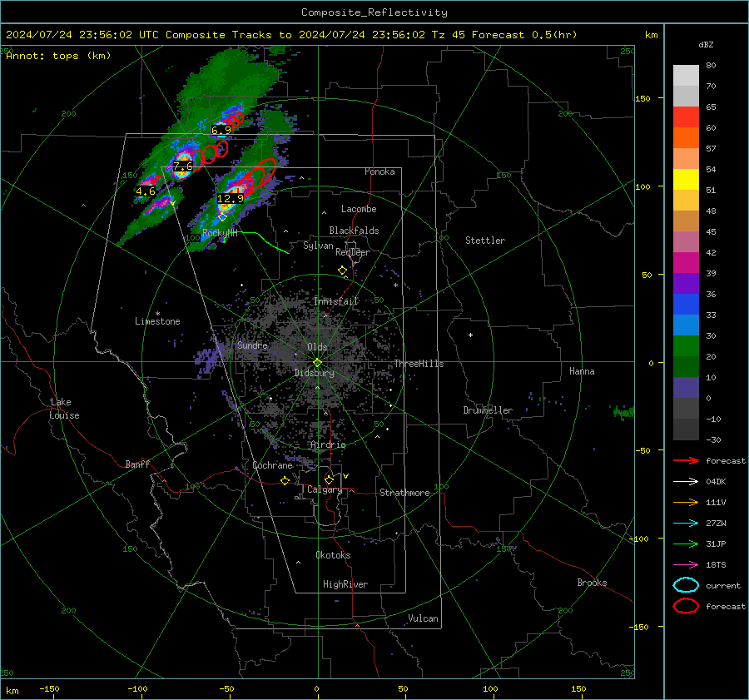Click the Okotoks town label
The image size is (749, 700).
pyautogui.click(x=333, y=555)
